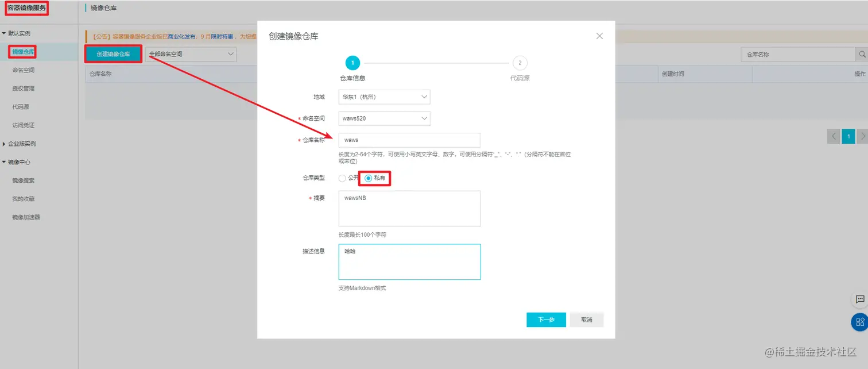
Task: Go to previous page arrow in pagination
Action: point(834,136)
